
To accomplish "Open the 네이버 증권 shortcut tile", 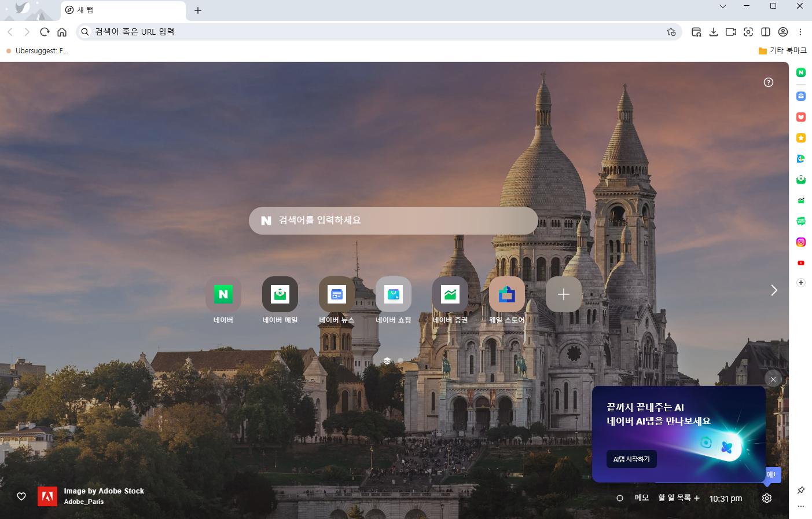I will tap(450, 294).
